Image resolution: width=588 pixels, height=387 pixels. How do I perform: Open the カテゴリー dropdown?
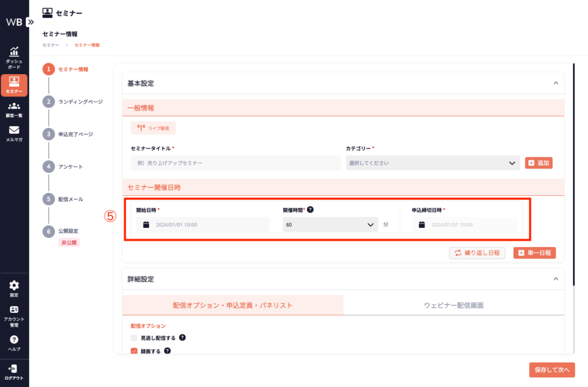tap(432, 163)
